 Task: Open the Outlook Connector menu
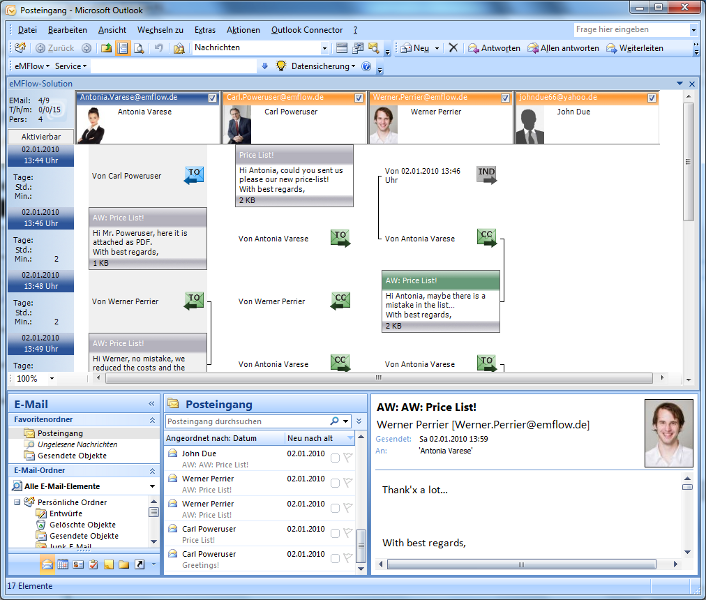coord(307,30)
